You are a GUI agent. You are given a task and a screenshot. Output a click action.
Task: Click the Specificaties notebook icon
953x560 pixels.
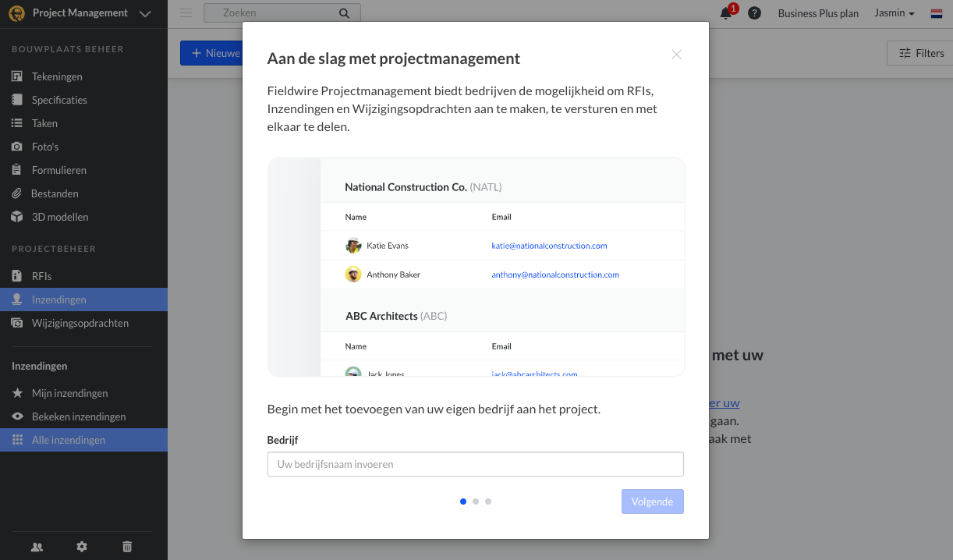coord(17,100)
